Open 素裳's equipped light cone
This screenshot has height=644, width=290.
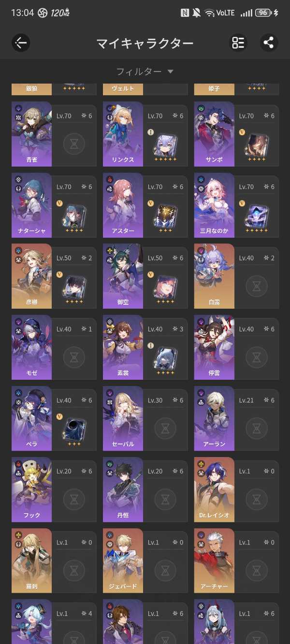[165, 358]
